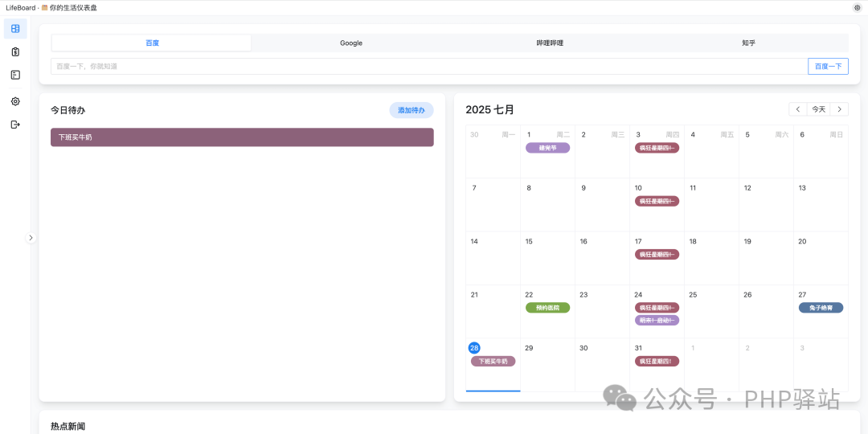868x434 pixels.
Task: Jump to today with 今天 button
Action: 819,109
